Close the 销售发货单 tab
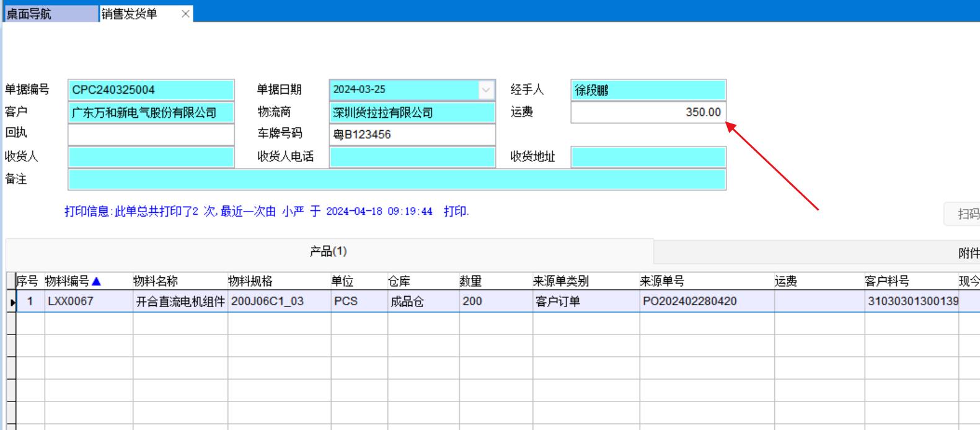Image resolution: width=980 pixels, height=430 pixels. [185, 14]
